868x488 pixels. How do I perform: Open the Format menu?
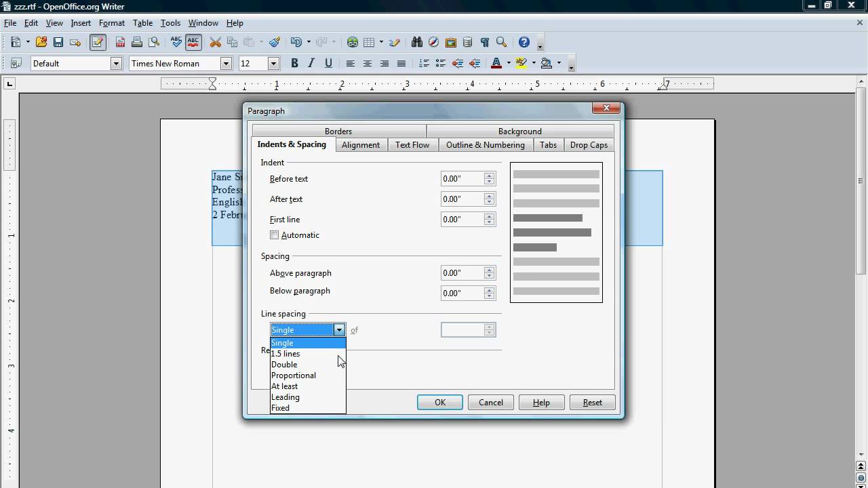[112, 23]
